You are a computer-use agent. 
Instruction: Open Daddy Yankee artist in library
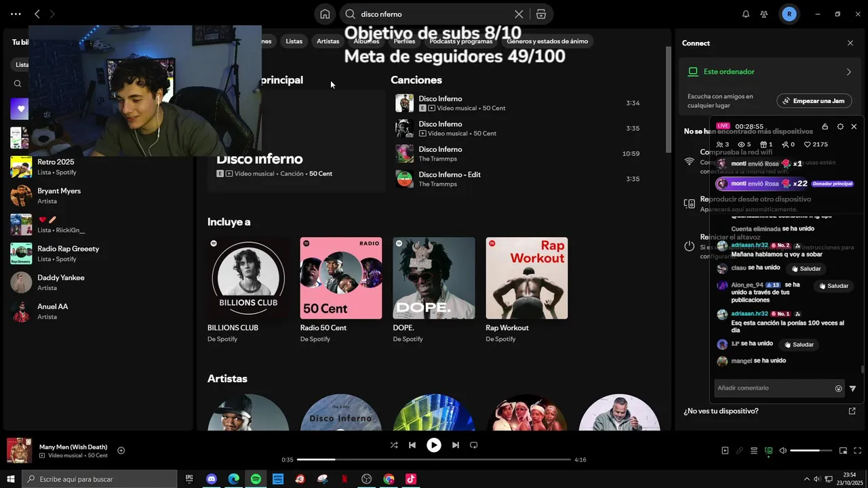(97, 283)
